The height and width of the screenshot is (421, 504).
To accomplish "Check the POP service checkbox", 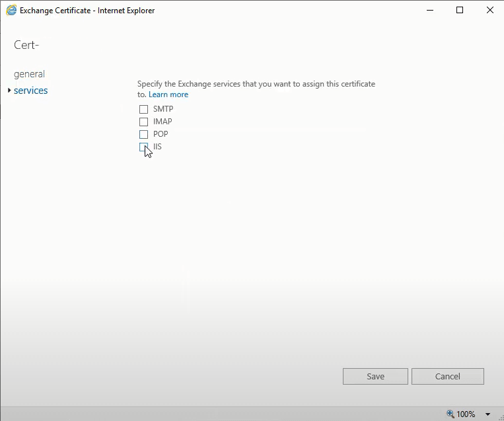I will [x=143, y=134].
